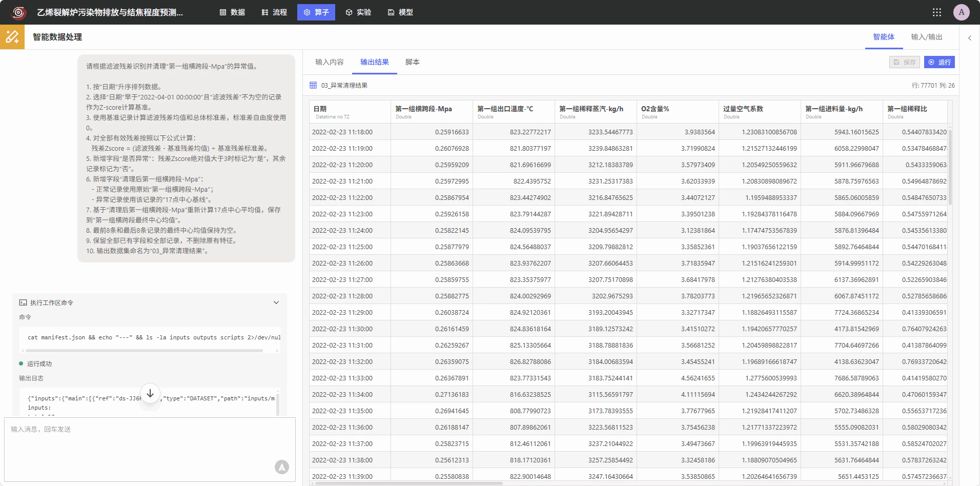Click the table icon beside 03_异常清理结果
Screen dimensions: 980x486
click(x=313, y=85)
